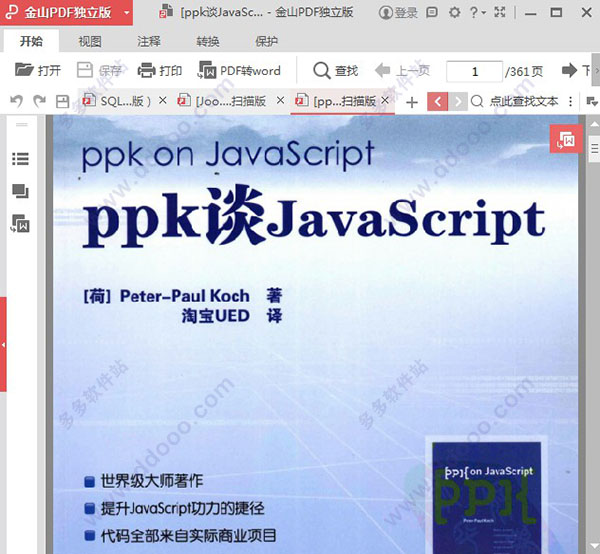Open the 注释 ribbon tab
This screenshot has width=600, height=554.
pos(149,41)
